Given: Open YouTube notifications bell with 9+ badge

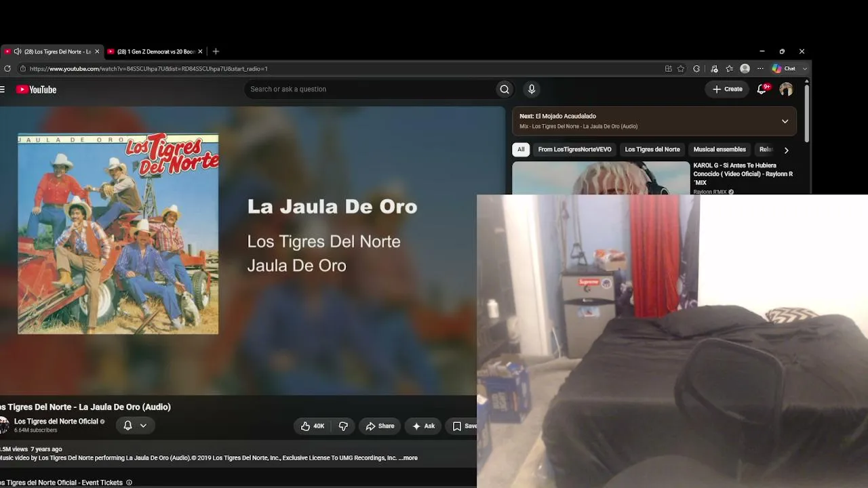Looking at the screenshot, I should pos(763,89).
